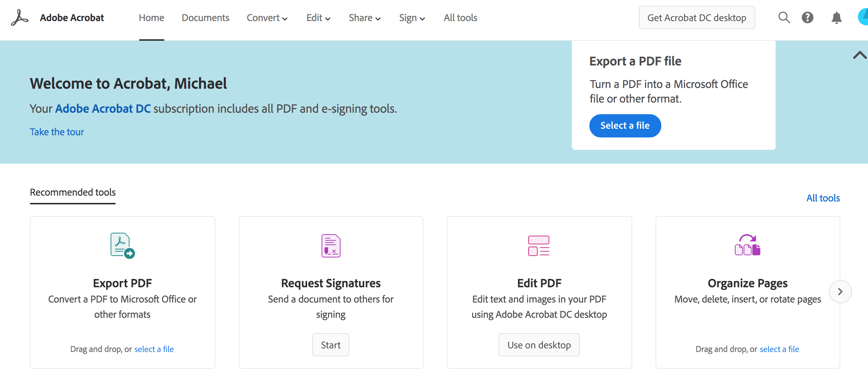The width and height of the screenshot is (868, 384).
Task: Click the Adobe Acrobat logo
Action: point(19,17)
